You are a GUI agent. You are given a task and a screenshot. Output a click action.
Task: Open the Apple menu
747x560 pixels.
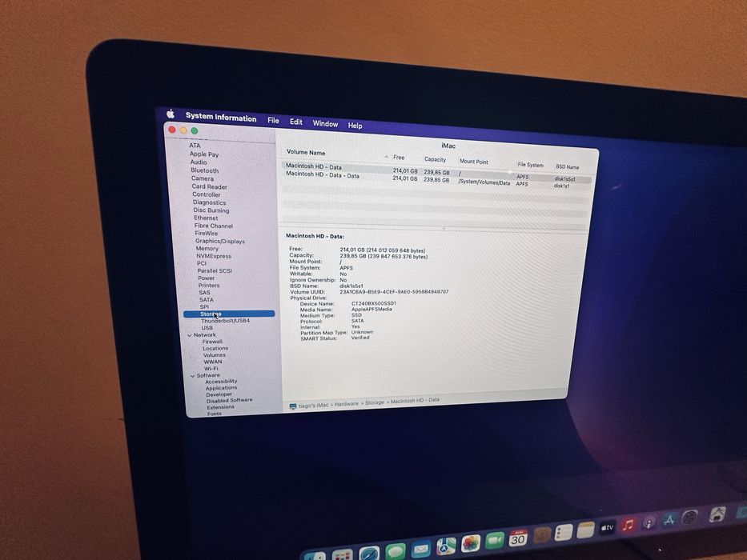coord(171,114)
